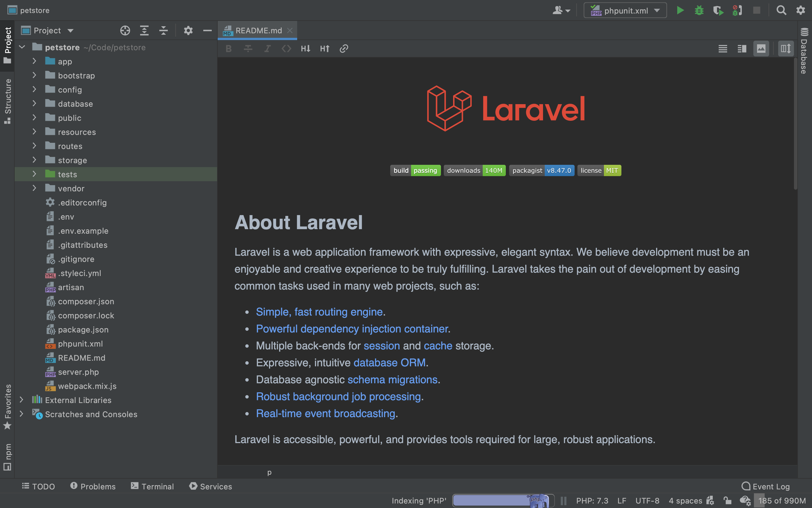Show preview only view
Screen dimensions: 812x508
[761, 49]
